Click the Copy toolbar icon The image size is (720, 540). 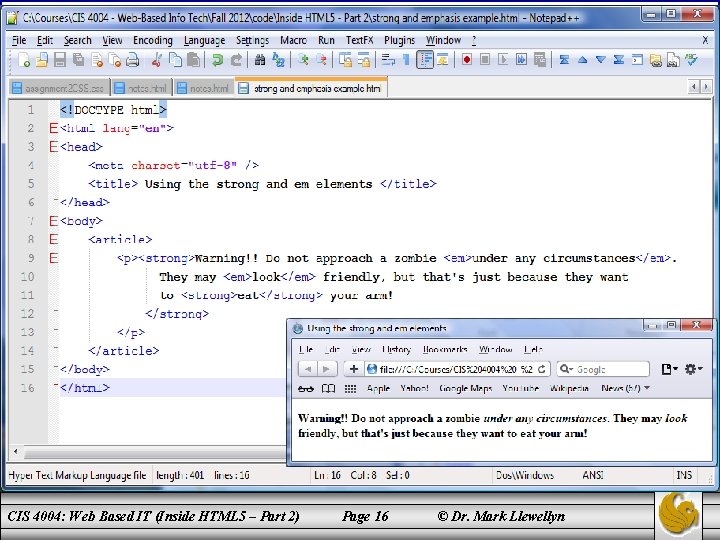click(x=175, y=60)
